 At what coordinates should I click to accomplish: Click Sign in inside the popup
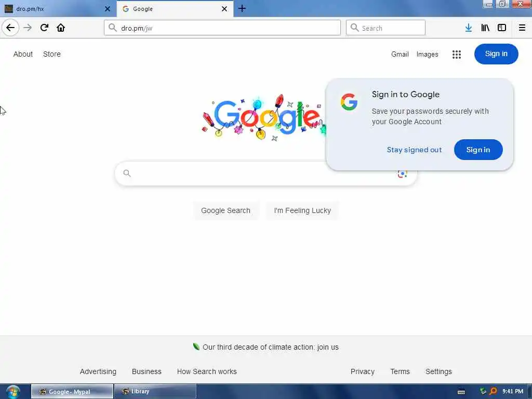click(478, 150)
